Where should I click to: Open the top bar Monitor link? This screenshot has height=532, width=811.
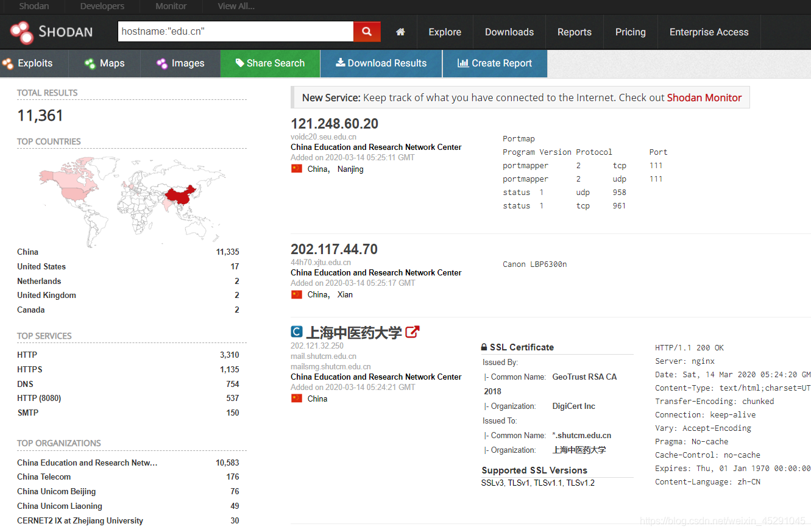tap(171, 6)
